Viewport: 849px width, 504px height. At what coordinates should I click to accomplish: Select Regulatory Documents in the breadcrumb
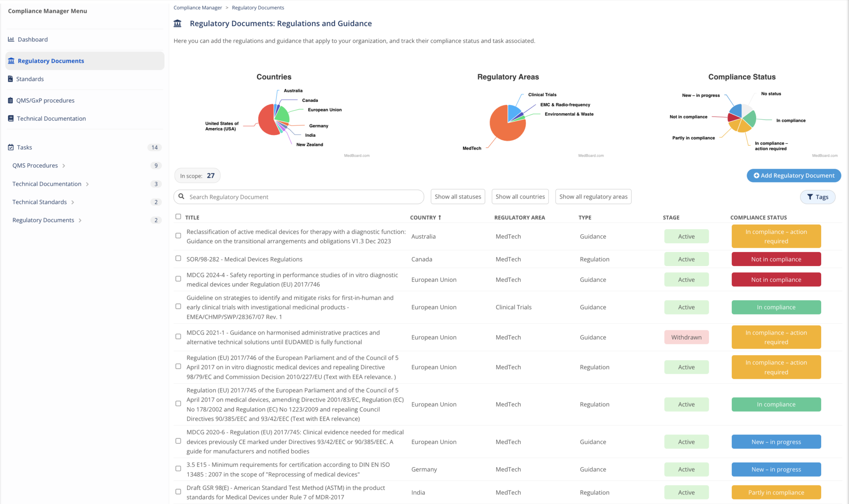(x=258, y=7)
